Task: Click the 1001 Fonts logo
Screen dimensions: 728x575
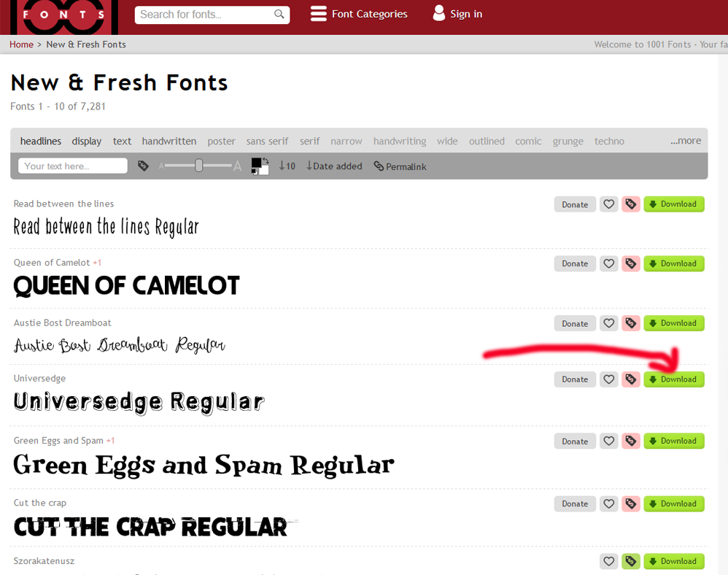Action: (x=64, y=18)
